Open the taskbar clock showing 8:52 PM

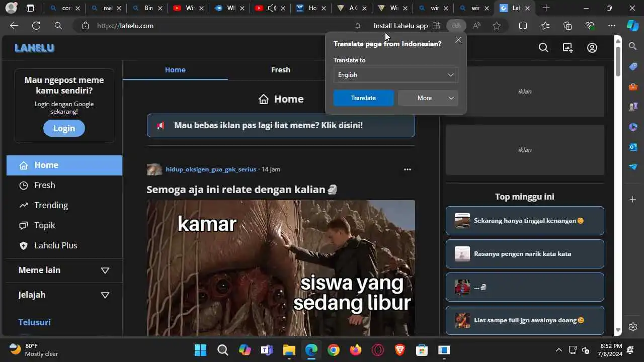[611, 350]
